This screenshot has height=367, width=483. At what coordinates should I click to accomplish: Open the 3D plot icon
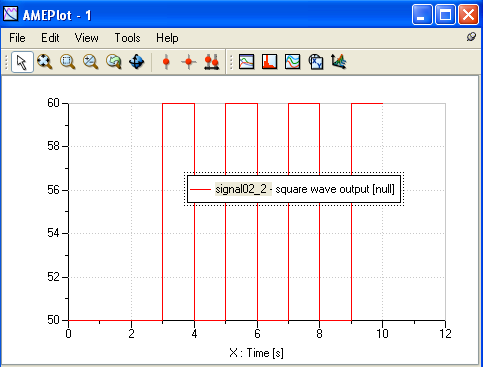tap(339, 62)
